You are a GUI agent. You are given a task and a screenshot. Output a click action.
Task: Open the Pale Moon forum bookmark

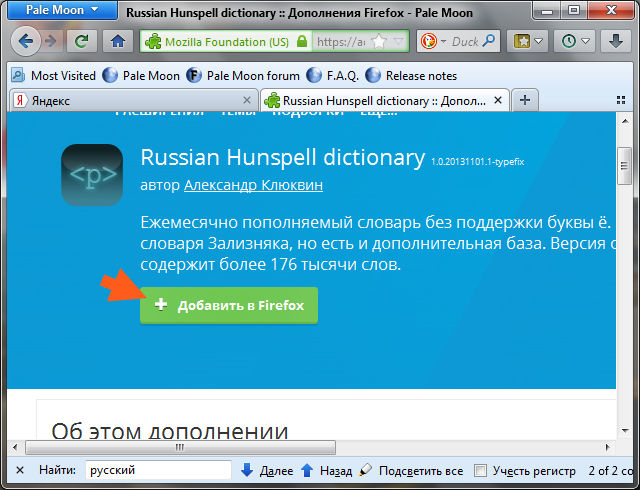pyautogui.click(x=243, y=76)
